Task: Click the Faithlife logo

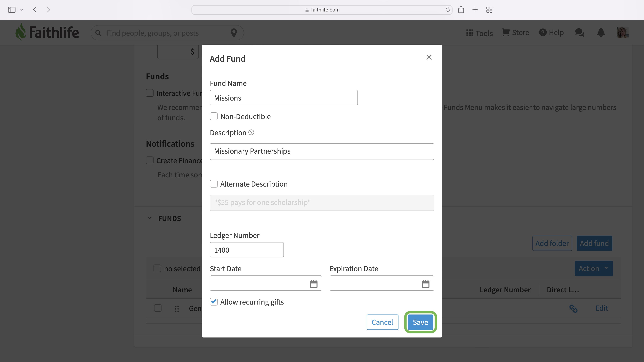Action: [47, 32]
